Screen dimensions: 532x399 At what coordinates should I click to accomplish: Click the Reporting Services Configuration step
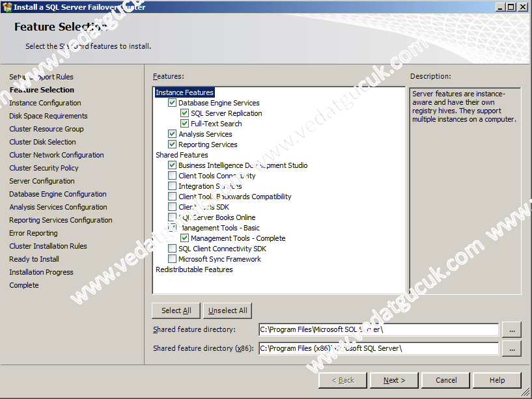click(61, 220)
